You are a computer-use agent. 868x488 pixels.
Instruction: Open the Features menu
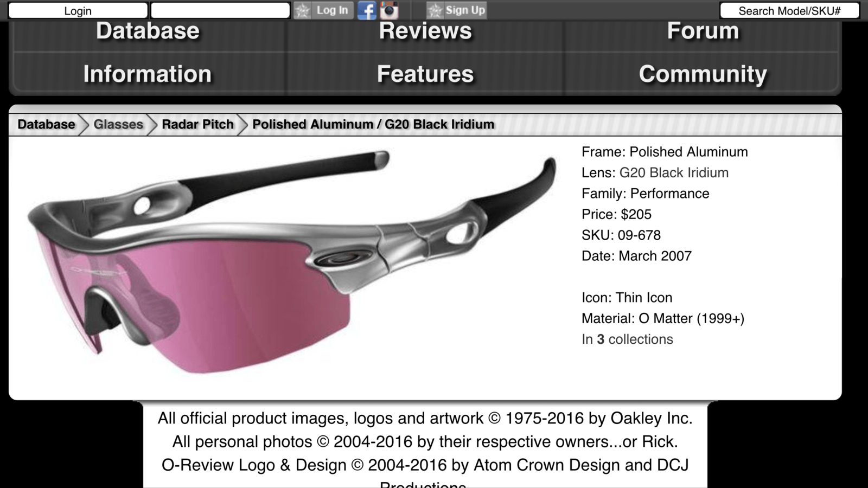click(x=425, y=74)
